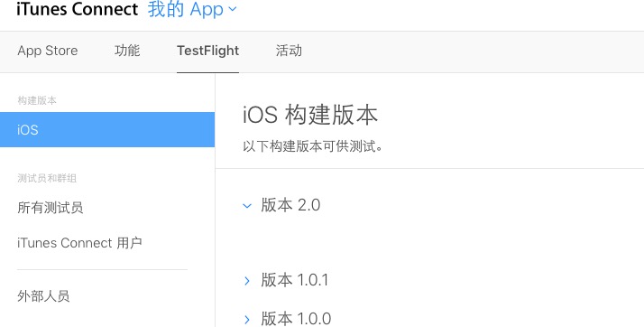Image resolution: width=644 pixels, height=327 pixels.
Task: Click the 版本 1.0.0 label
Action: (296, 319)
